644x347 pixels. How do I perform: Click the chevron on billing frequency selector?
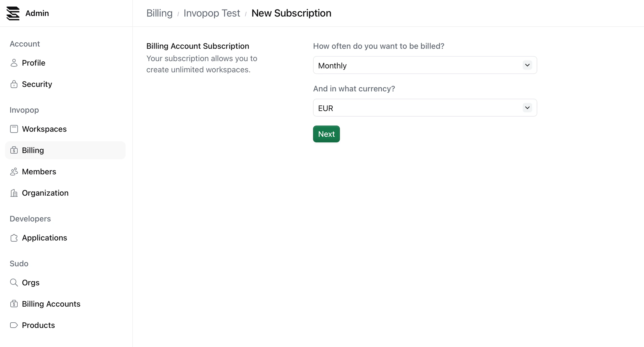[x=527, y=65]
